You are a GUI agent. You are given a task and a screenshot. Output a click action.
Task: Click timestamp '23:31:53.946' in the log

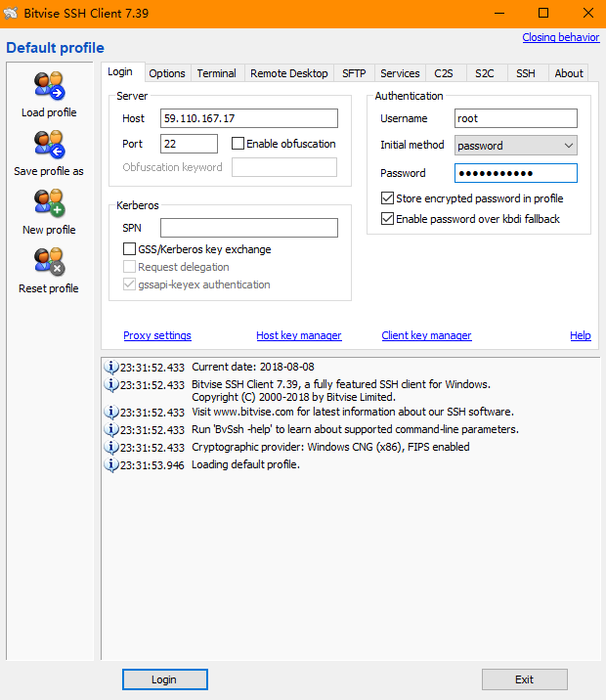click(152, 465)
